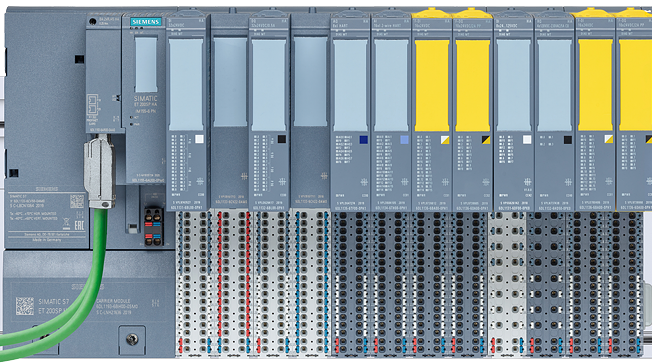Image resolution: width=652 pixels, height=363 pixels.
Task: Click the yellow release tab atop the first F-DI module
Action: point(432,13)
